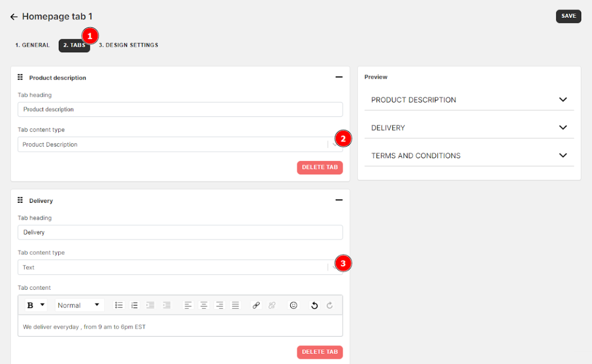Redo the last edit
The width and height of the screenshot is (592, 364).
330,305
